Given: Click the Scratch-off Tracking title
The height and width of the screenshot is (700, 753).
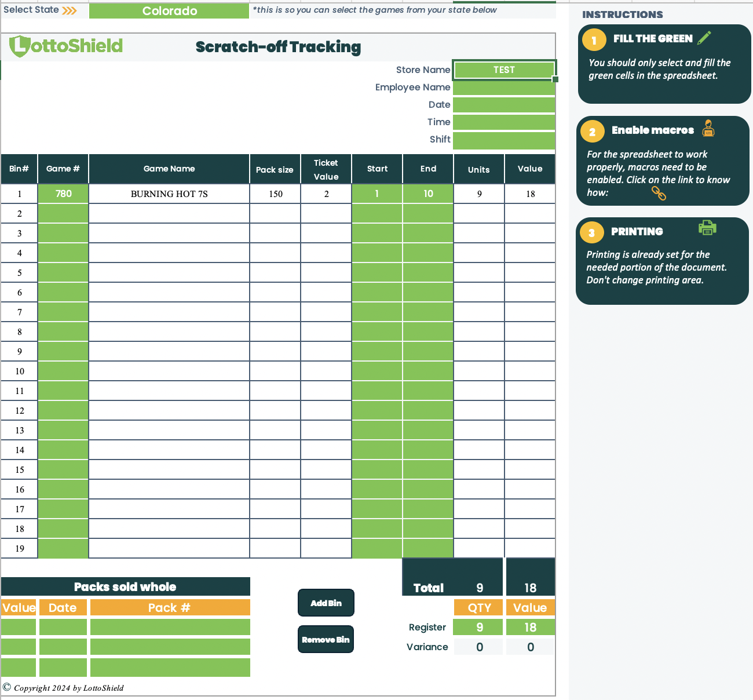Looking at the screenshot, I should (278, 47).
